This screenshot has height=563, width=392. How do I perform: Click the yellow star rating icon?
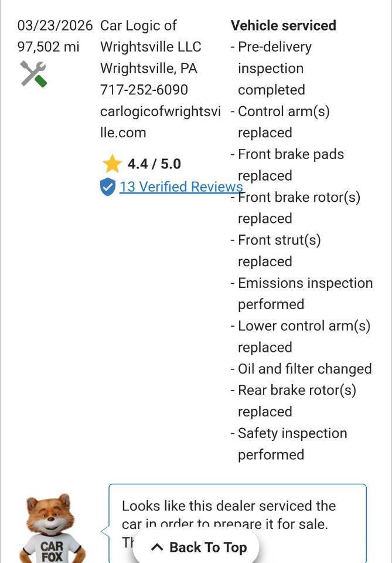pyautogui.click(x=111, y=164)
